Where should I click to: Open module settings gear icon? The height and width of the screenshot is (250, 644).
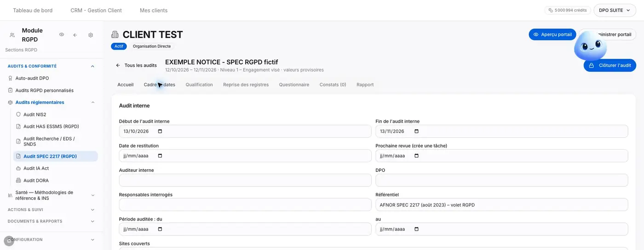(x=91, y=35)
